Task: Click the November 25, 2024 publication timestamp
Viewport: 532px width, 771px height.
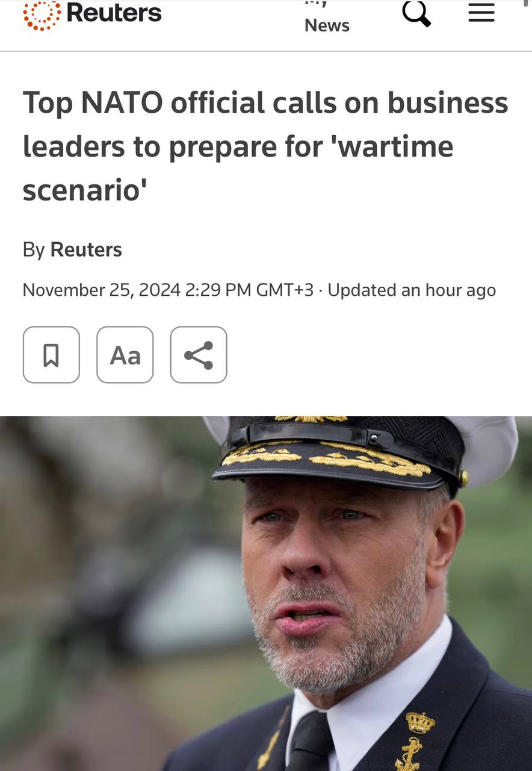Action: [x=168, y=290]
